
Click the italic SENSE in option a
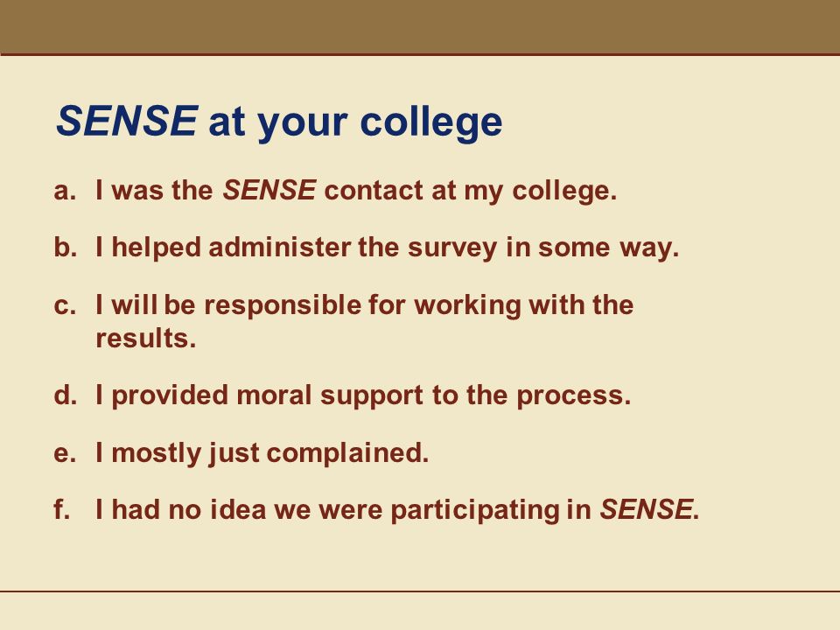click(x=269, y=190)
